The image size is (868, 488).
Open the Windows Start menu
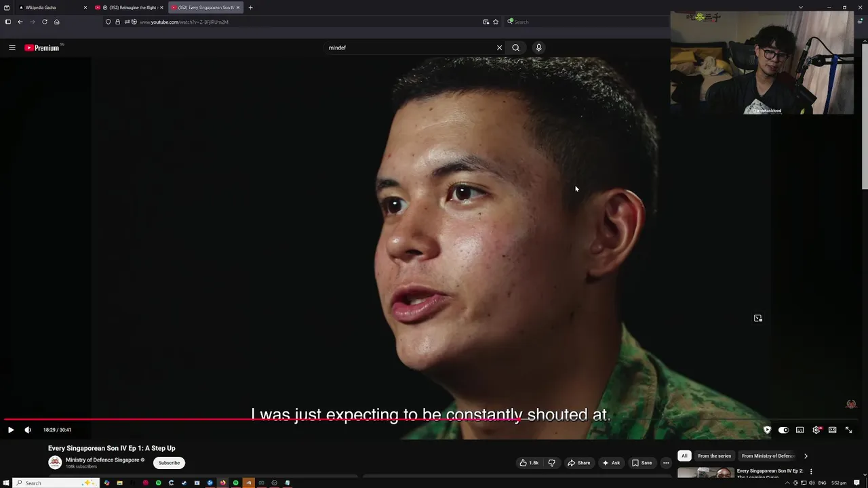pos(7,483)
